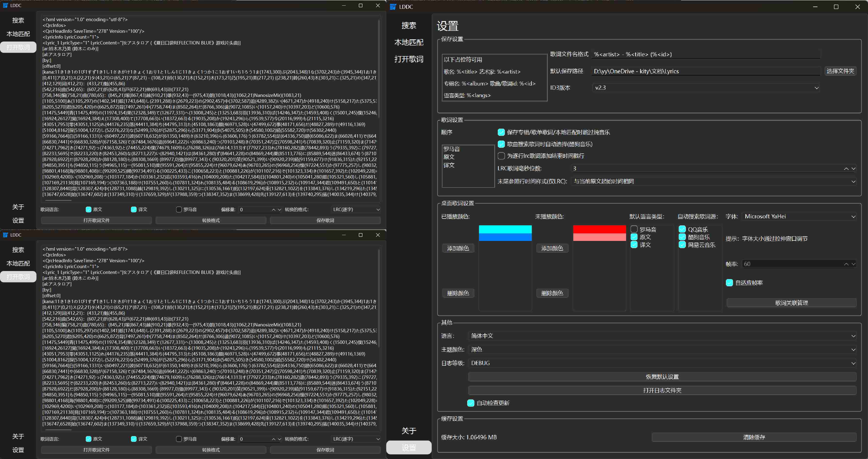
Task: Select cyan played color swatch
Action: pyautogui.click(x=505, y=229)
